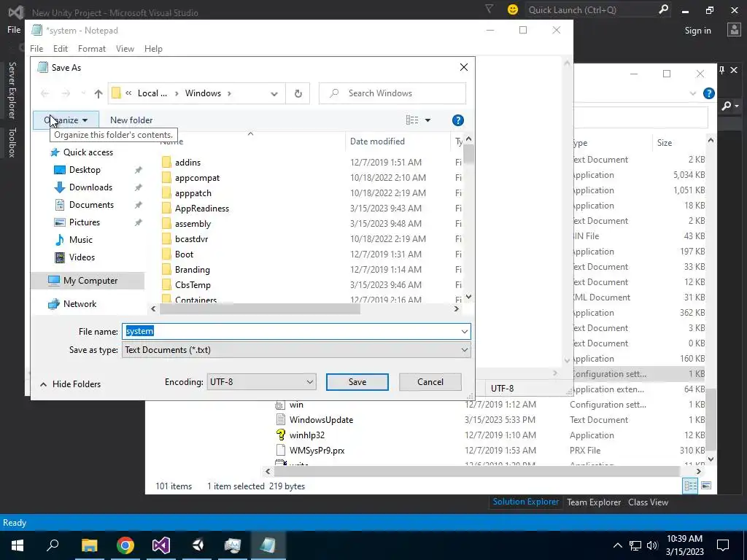The image size is (747, 560).
Task: Cancel the Save As dialog
Action: coord(430,382)
